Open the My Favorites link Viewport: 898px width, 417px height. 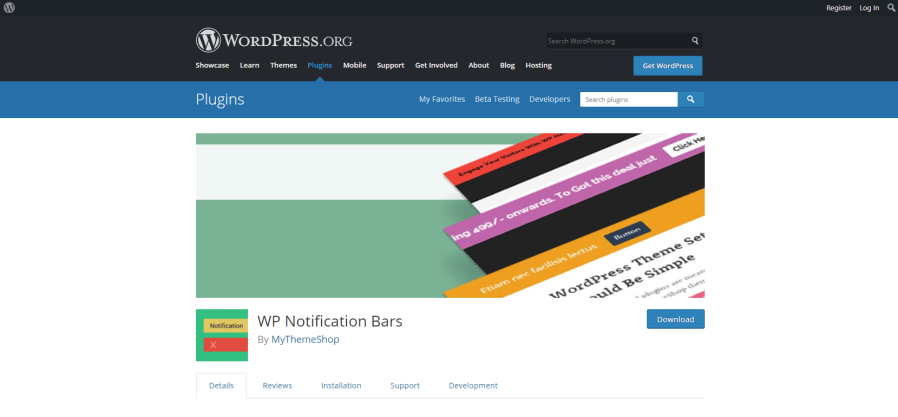[x=442, y=99]
